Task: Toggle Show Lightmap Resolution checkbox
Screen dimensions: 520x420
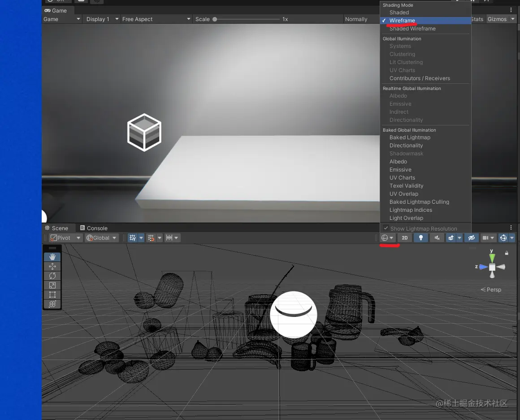Action: pyautogui.click(x=386, y=228)
